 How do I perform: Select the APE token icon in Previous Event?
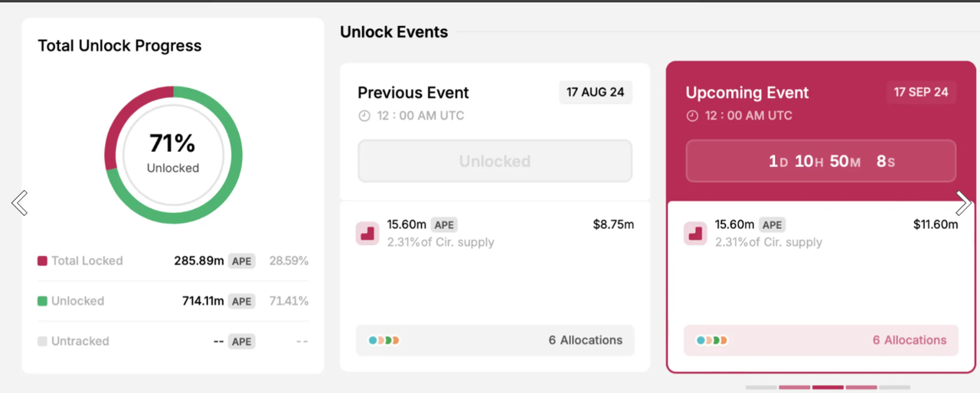367,234
